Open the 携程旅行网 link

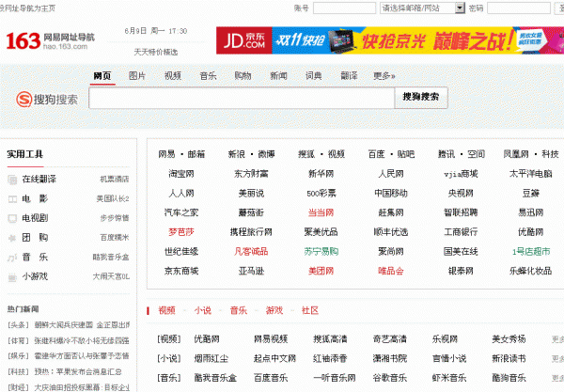(x=251, y=232)
